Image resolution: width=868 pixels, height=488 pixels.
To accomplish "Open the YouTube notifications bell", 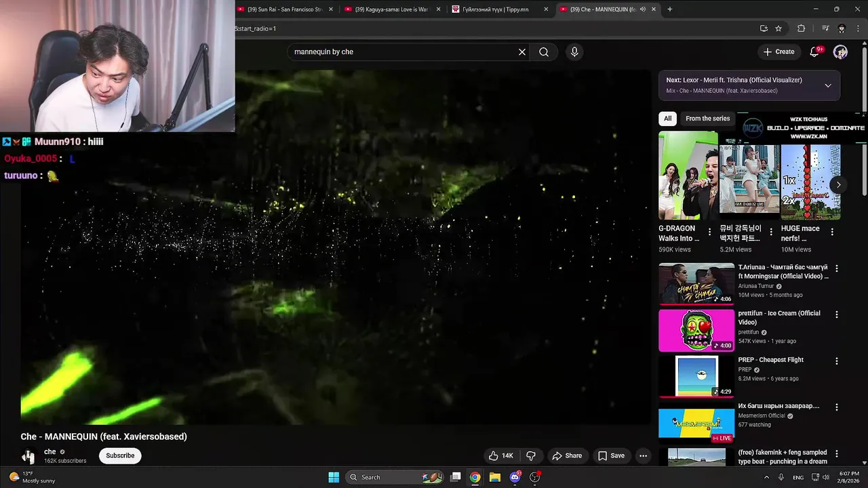I will pyautogui.click(x=815, y=52).
